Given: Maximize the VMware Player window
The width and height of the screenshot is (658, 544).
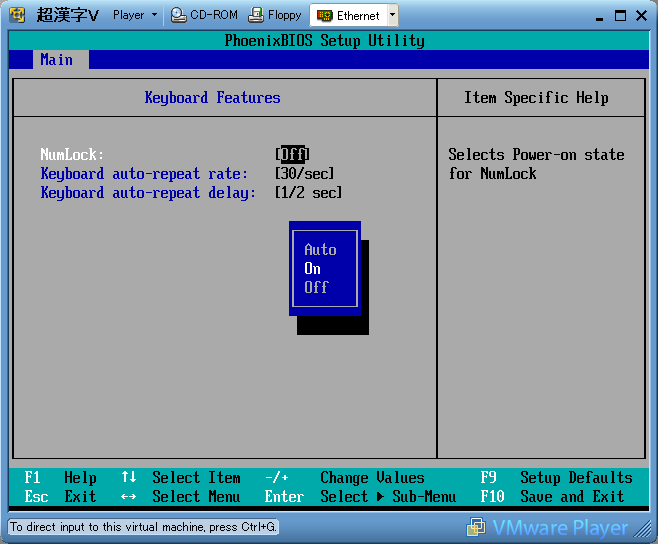Looking at the screenshot, I should (x=619, y=15).
